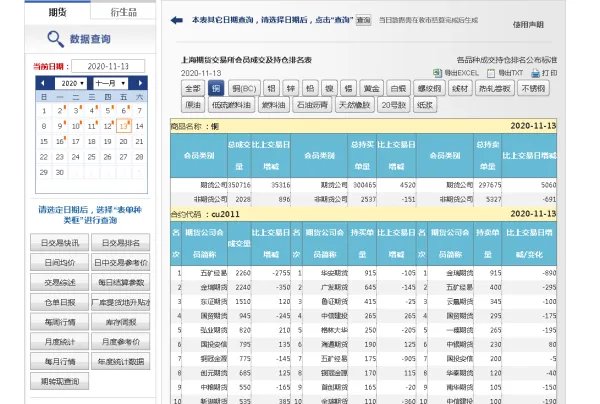600x404 pixels.
Task: Click the 查询 button at top
Action: click(x=363, y=20)
